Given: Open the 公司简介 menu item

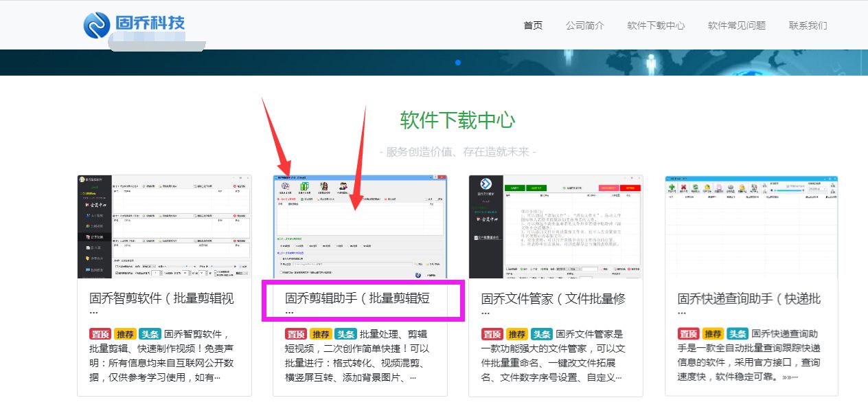Looking at the screenshot, I should (x=585, y=25).
